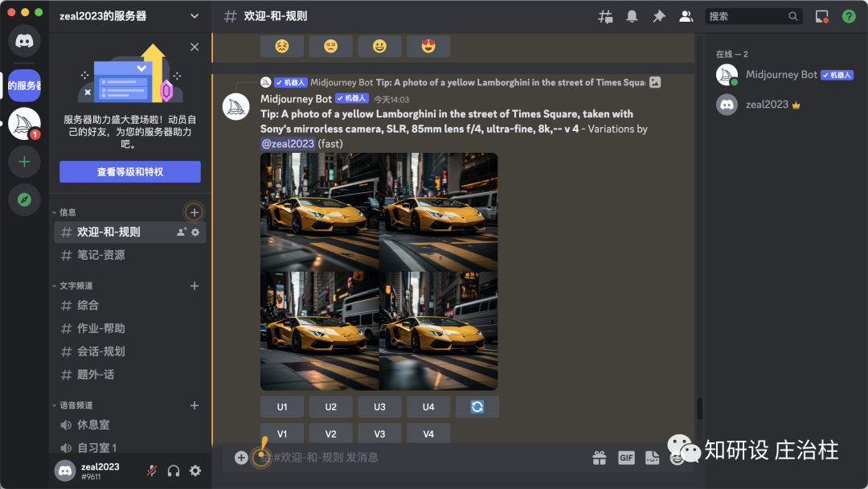Open the 题外-话 channel
The width and height of the screenshot is (868, 489).
(130, 375)
